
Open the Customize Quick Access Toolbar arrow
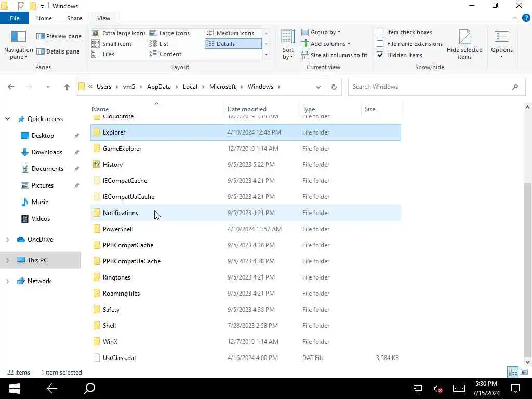(x=42, y=6)
